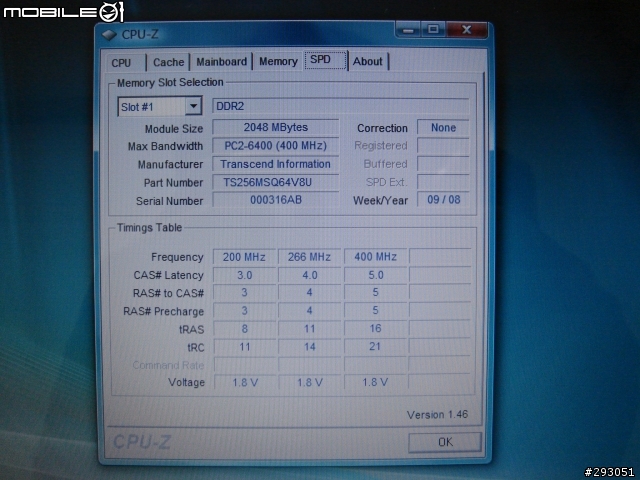The width and height of the screenshot is (640, 480).
Task: Switch to the Memory tab
Action: click(278, 61)
